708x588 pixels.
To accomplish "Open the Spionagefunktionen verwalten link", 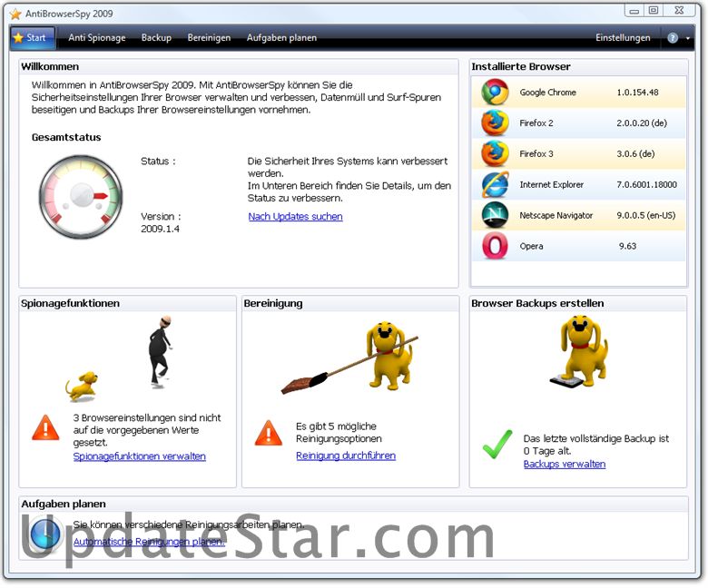I will pos(140,456).
